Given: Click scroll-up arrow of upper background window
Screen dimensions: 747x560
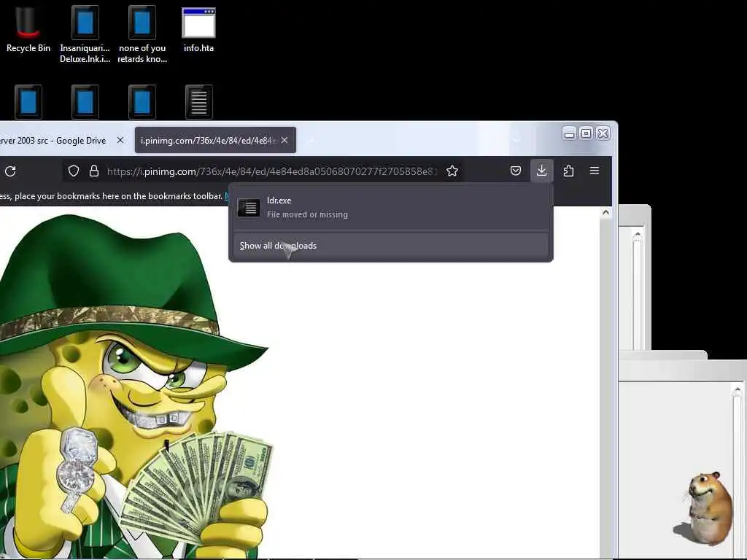Looking at the screenshot, I should pyautogui.click(x=638, y=234).
